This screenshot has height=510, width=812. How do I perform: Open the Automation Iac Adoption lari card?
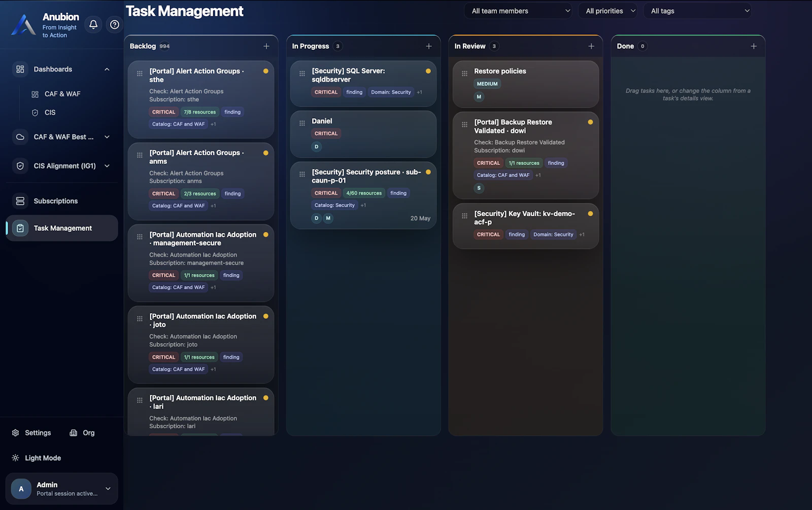[201, 412]
